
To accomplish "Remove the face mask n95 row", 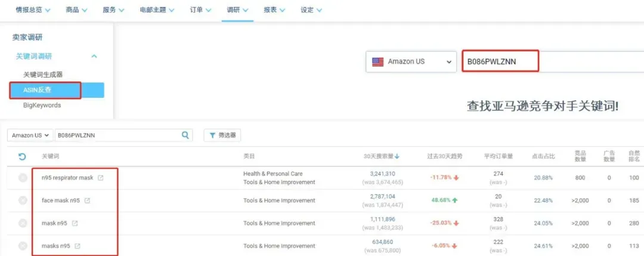I will (23, 201).
